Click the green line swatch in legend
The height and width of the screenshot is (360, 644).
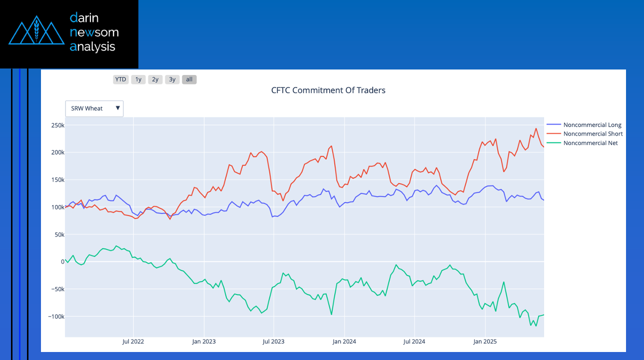tap(554, 143)
